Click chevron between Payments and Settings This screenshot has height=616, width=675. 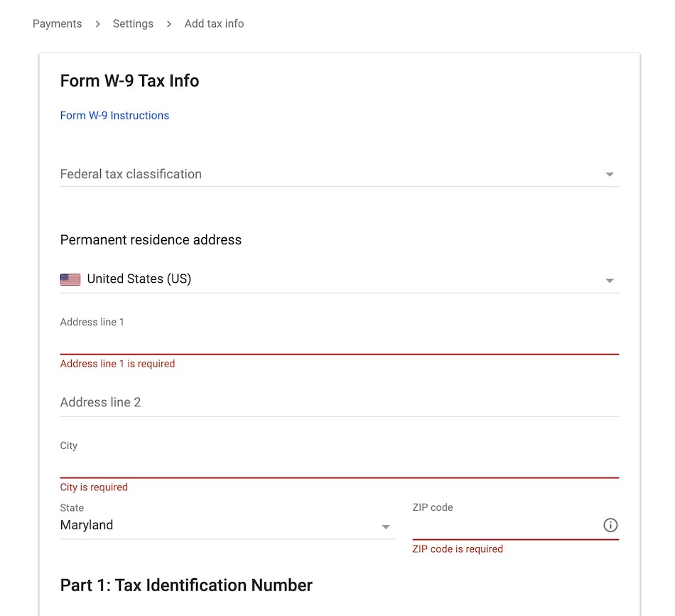[x=97, y=24]
